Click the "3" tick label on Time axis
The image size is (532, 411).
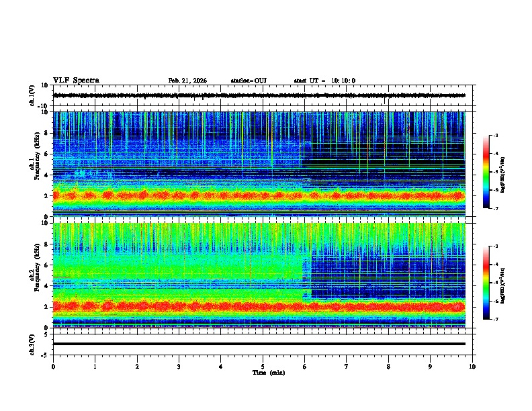click(x=179, y=367)
